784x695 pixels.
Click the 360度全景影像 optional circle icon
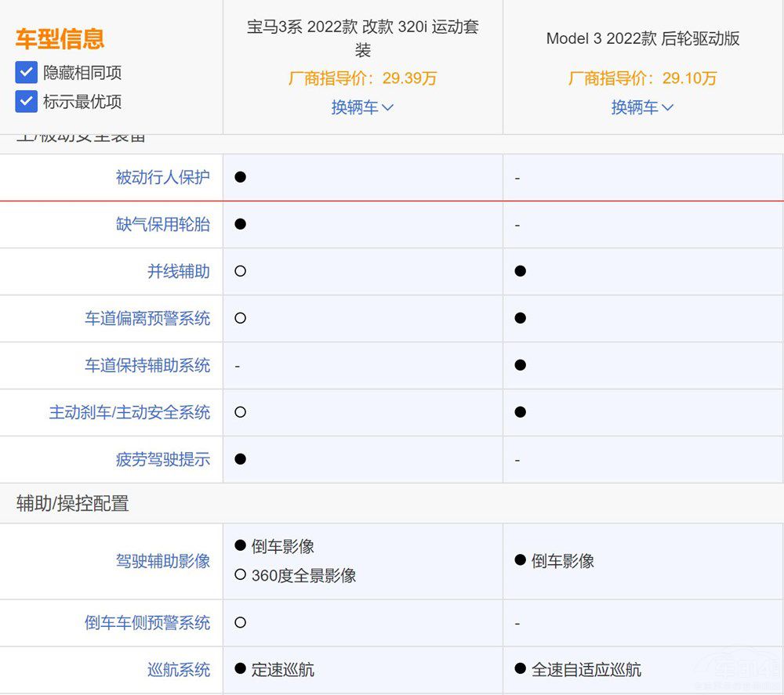coord(241,575)
